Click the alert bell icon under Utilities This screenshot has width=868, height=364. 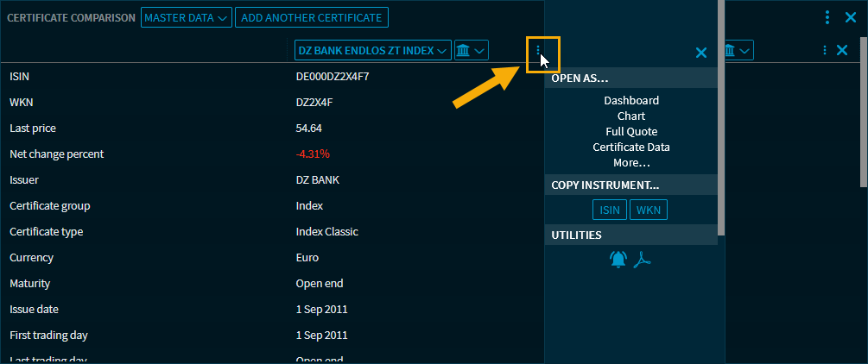click(x=618, y=259)
